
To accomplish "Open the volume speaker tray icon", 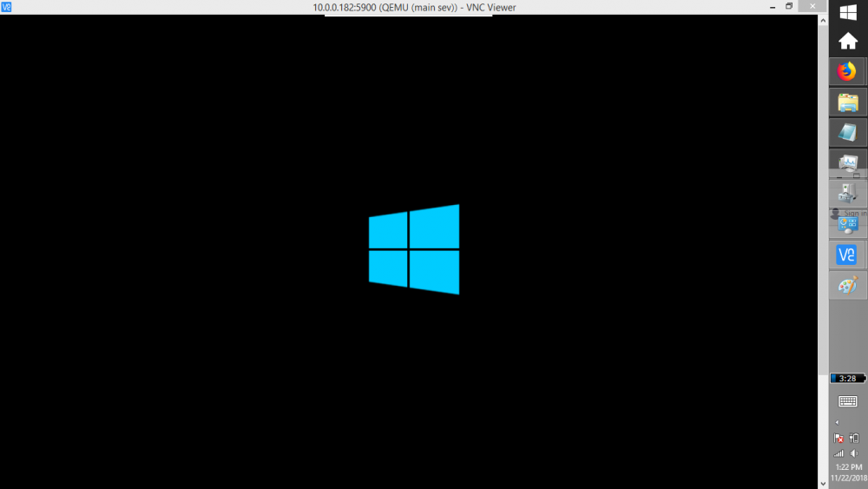I will [x=855, y=453].
